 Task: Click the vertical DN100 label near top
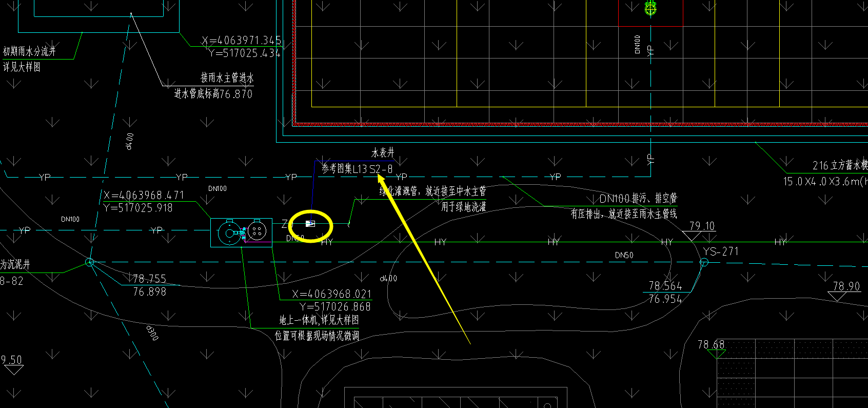[637, 45]
